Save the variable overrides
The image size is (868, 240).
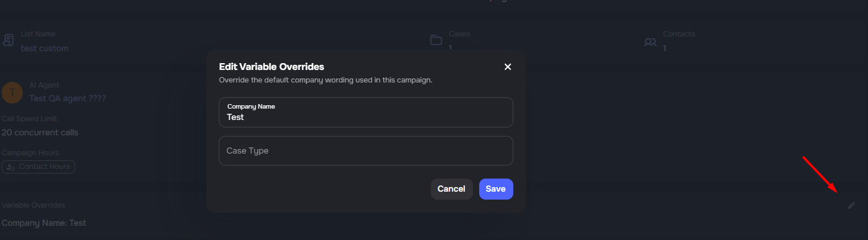[x=496, y=189]
